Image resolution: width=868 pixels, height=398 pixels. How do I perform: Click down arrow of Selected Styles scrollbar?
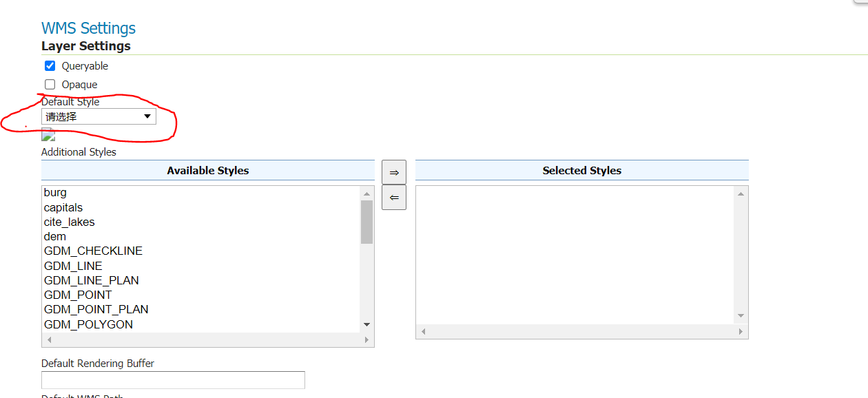[741, 315]
